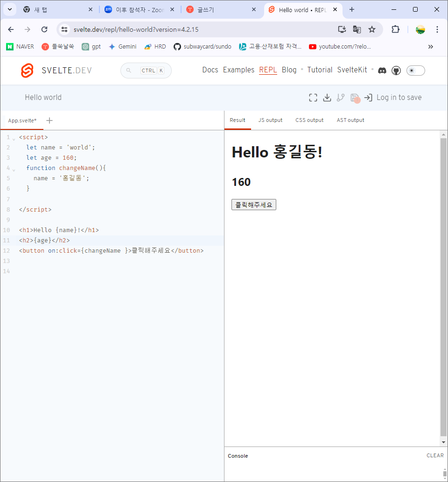Bookmark this page star icon
Screen dimensions: 448x482
click(x=372, y=29)
